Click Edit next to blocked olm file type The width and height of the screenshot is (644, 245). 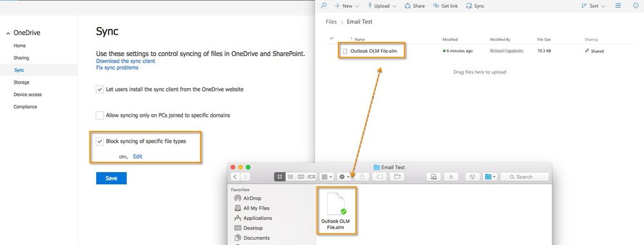click(137, 157)
